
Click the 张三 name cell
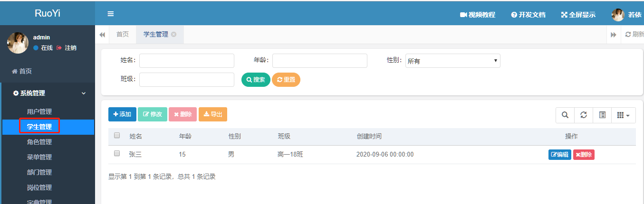click(135, 154)
